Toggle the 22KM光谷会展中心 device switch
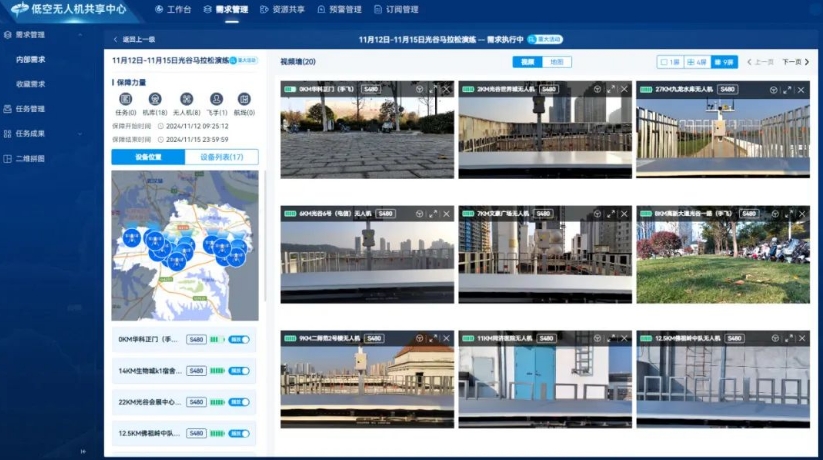The height and width of the screenshot is (460, 823). point(239,402)
